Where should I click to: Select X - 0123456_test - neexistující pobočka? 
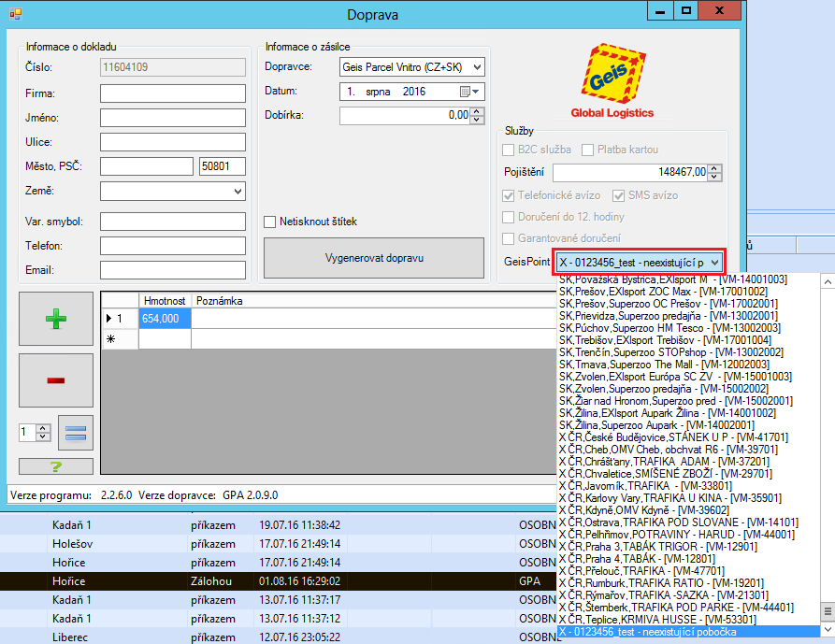pyautogui.click(x=688, y=632)
